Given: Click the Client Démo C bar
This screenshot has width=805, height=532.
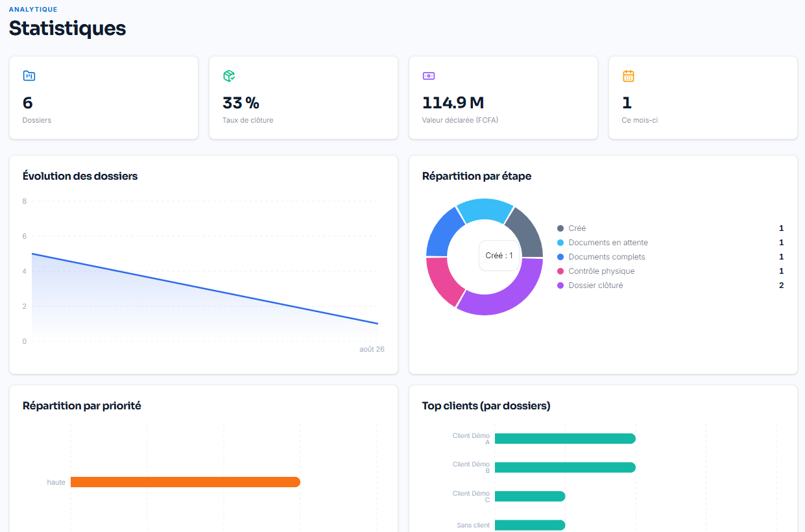Looking at the screenshot, I should pos(530,496).
